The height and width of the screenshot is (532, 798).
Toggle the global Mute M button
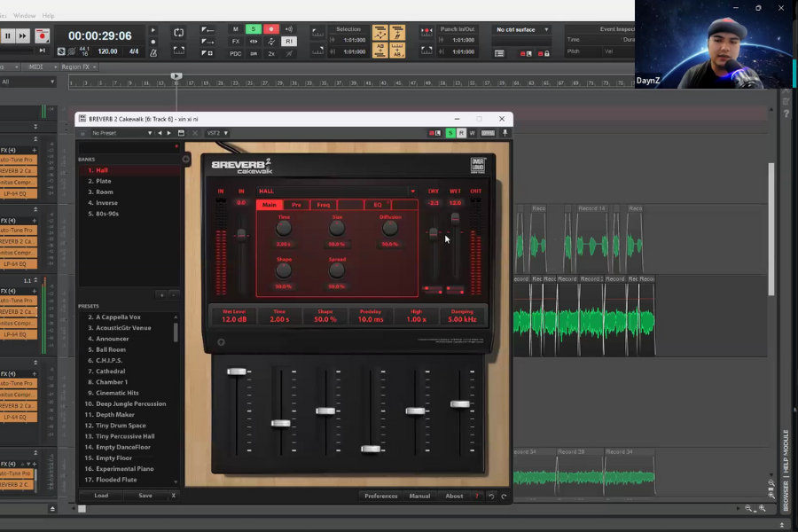[236, 29]
